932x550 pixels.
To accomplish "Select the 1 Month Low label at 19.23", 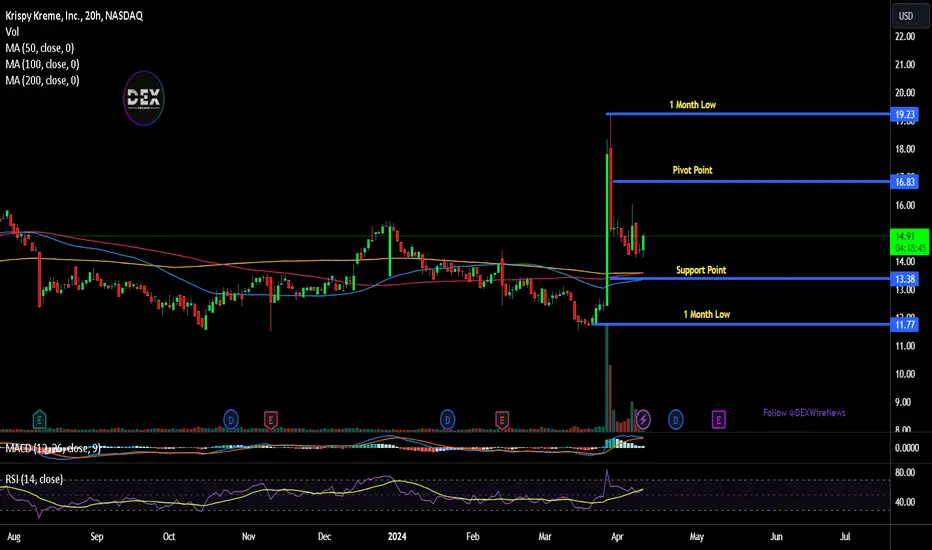I will [692, 105].
